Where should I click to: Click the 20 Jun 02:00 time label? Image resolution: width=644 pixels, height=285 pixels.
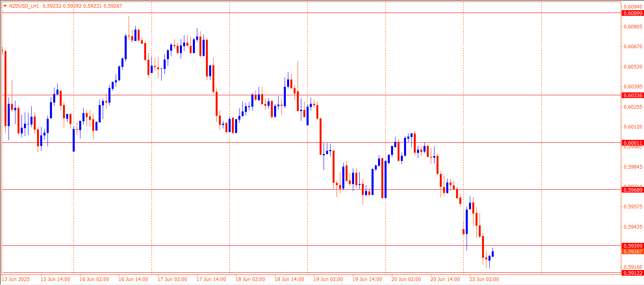click(x=406, y=279)
